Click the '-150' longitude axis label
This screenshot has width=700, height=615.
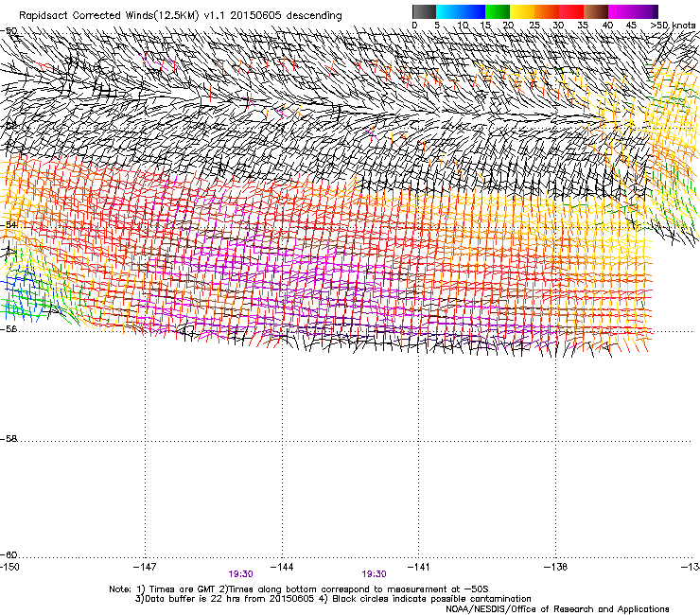click(9, 567)
